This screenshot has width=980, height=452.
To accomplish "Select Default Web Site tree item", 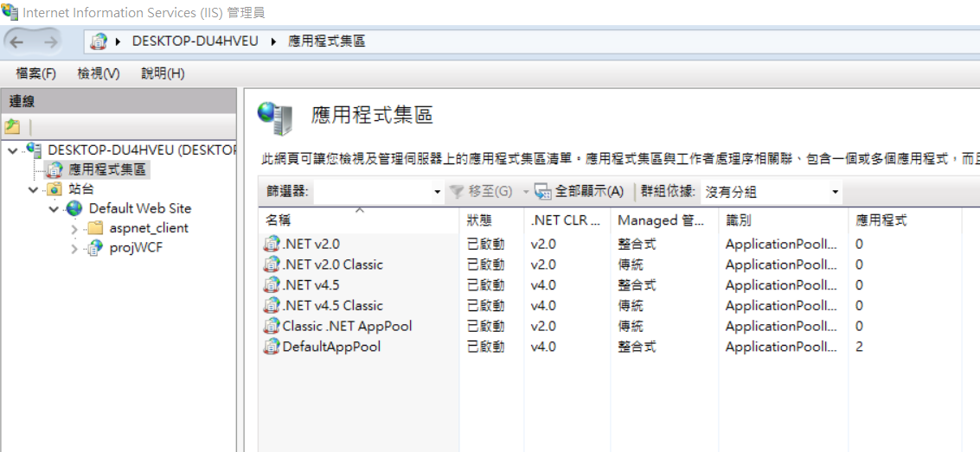I will click(140, 208).
